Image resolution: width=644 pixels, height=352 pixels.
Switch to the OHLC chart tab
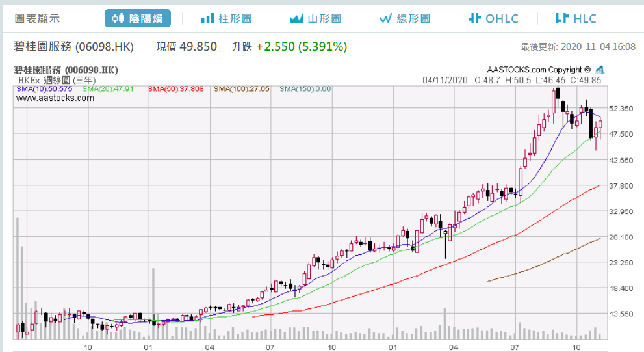tap(494, 18)
